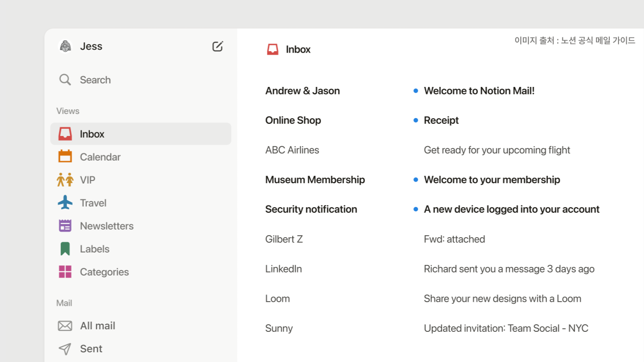Image resolution: width=644 pixels, height=362 pixels.
Task: Open the Sent folder label
Action: coord(91,349)
